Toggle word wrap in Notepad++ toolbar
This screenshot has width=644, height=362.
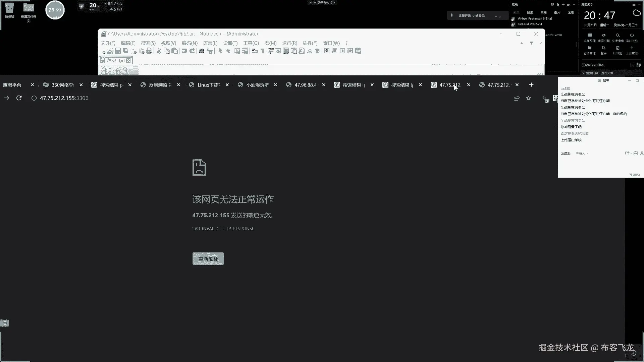point(254,51)
